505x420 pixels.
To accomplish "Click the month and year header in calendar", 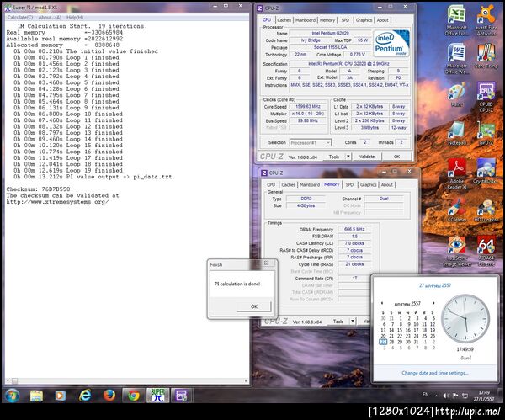I will pos(407,303).
